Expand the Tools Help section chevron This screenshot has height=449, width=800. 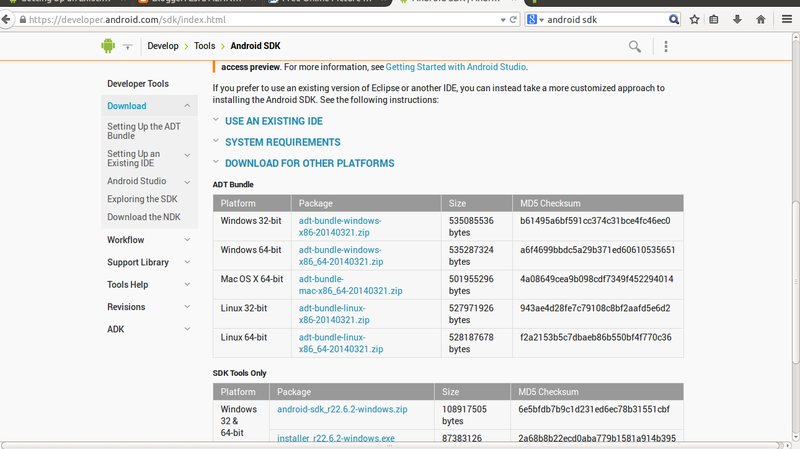pyautogui.click(x=187, y=285)
